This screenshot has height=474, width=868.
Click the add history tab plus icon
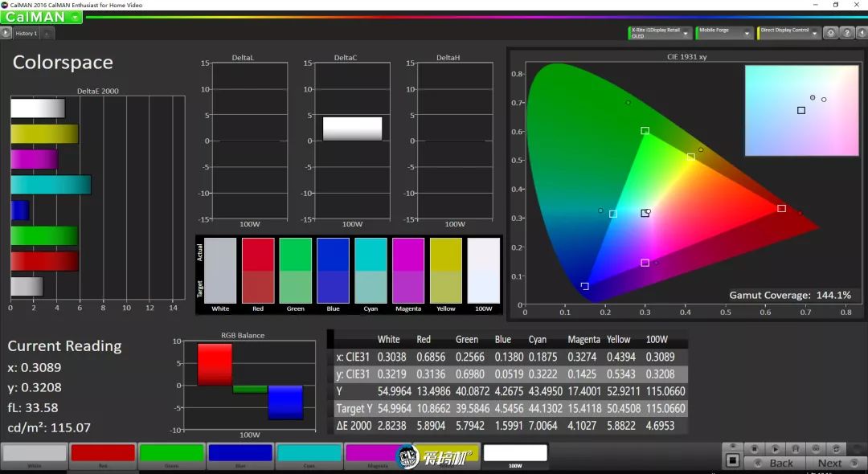47,33
